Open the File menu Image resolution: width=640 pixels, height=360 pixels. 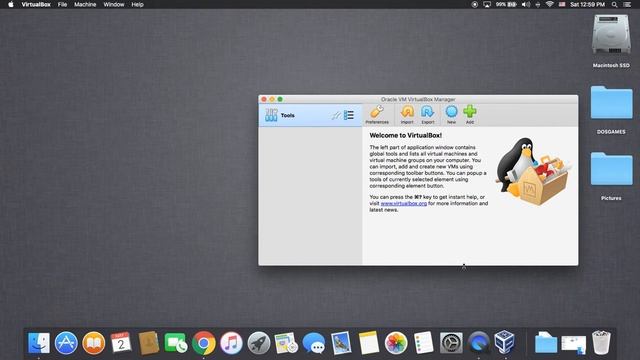(62, 4)
